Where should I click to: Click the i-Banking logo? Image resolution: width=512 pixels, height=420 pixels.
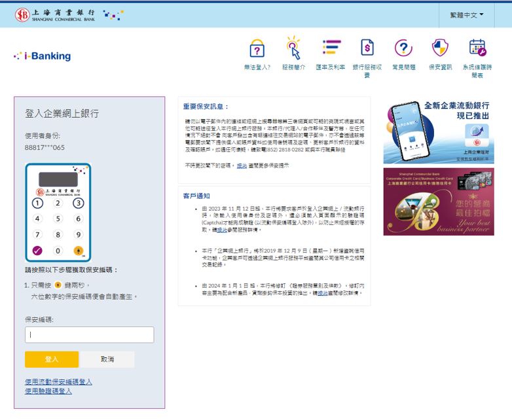click(43, 56)
